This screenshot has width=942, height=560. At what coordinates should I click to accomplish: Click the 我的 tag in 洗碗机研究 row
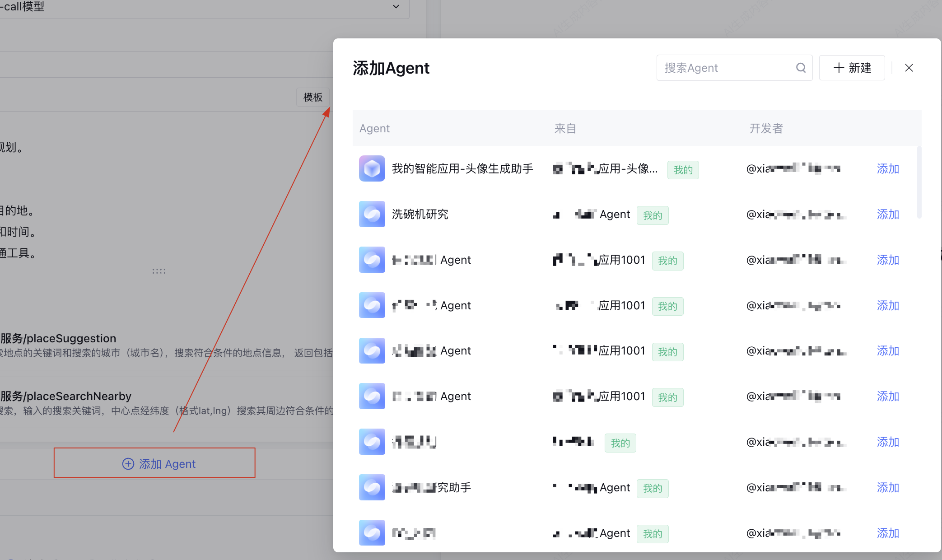click(x=653, y=215)
